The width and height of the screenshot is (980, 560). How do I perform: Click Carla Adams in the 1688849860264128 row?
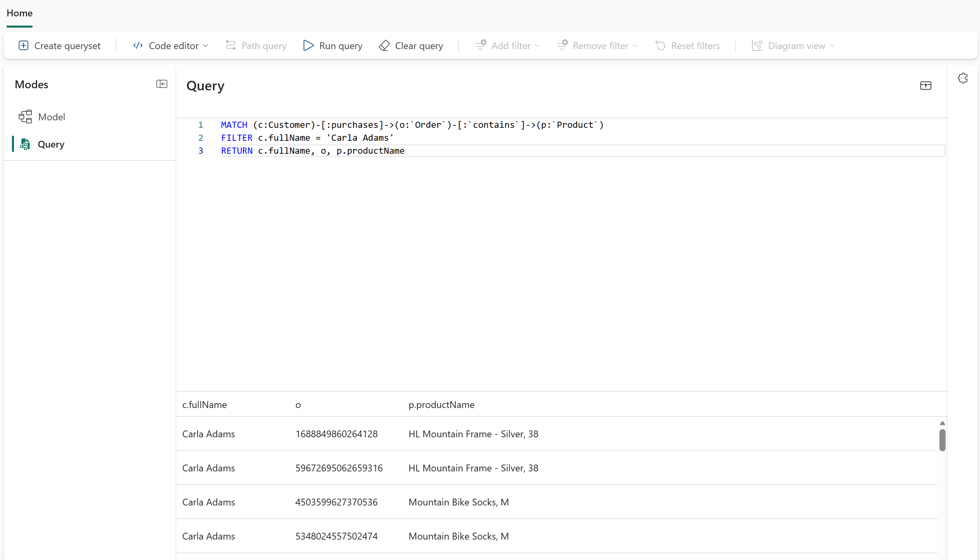pos(209,434)
